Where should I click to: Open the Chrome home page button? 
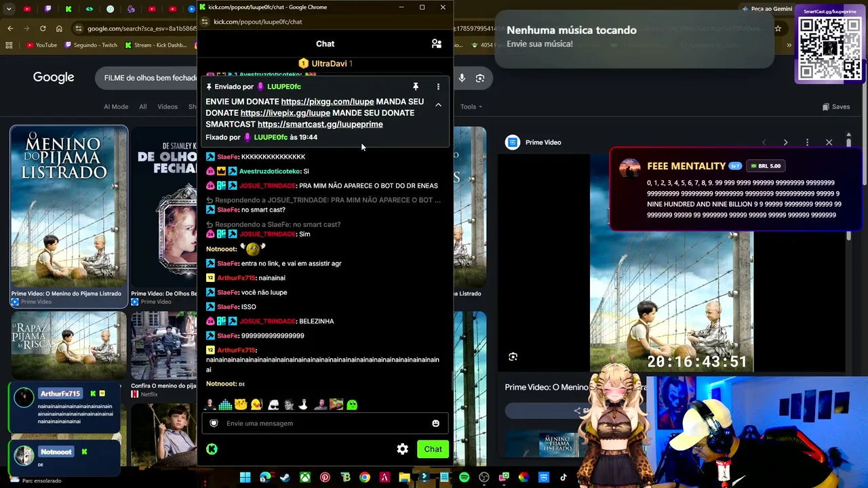point(59,28)
